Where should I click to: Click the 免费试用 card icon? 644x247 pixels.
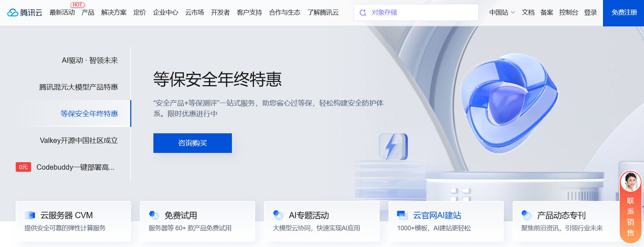click(154, 215)
